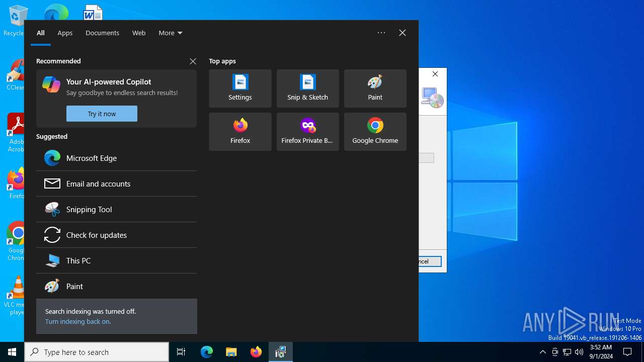Click Cancel in the background dialog
Screen dimensions: 644x362
[x=430, y=261]
